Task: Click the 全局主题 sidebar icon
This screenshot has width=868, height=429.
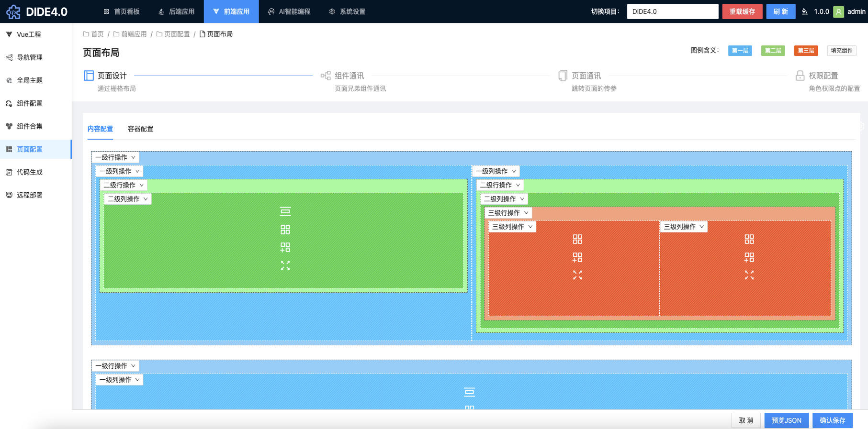Action: [x=9, y=80]
